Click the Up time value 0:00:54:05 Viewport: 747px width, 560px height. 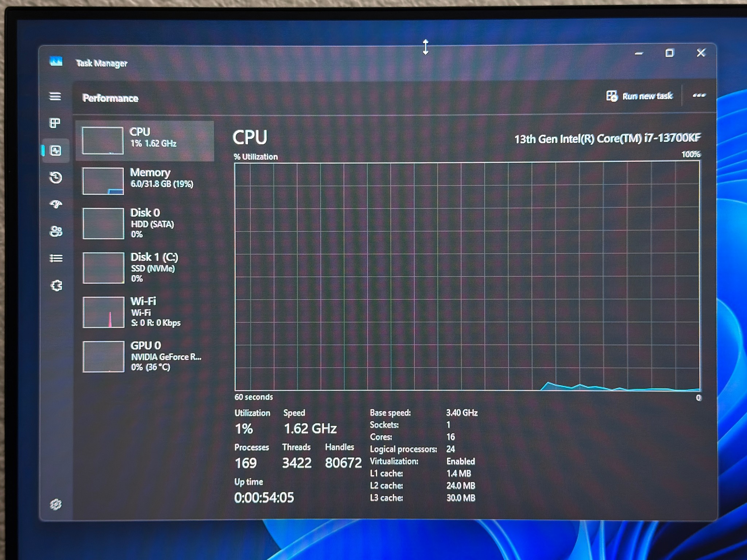coord(264,498)
